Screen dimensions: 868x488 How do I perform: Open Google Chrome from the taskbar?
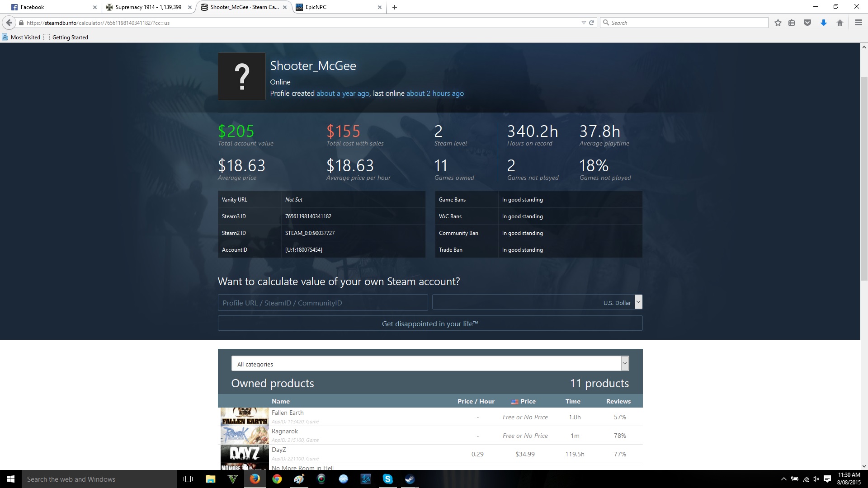tap(277, 479)
